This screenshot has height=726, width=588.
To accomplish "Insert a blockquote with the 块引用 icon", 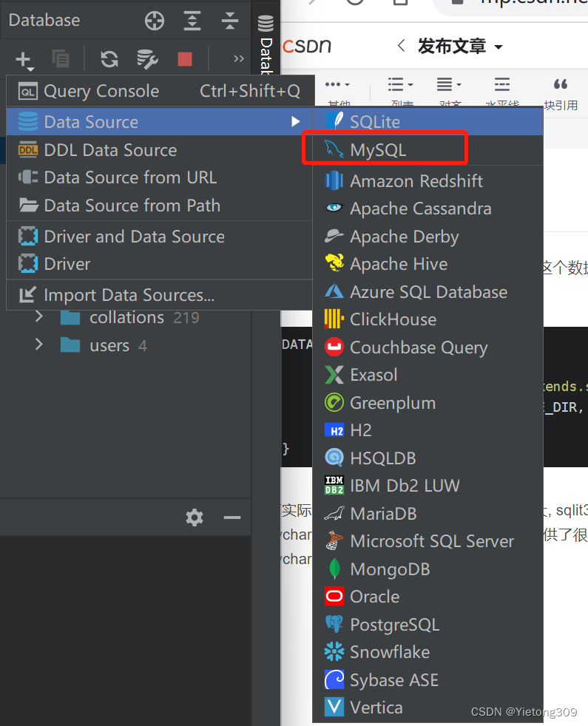I will point(562,85).
